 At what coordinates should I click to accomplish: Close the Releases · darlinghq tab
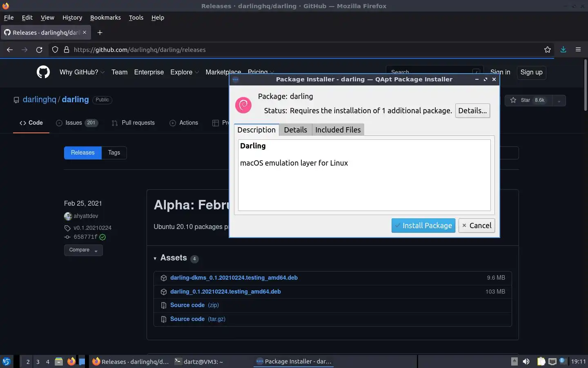[85, 32]
